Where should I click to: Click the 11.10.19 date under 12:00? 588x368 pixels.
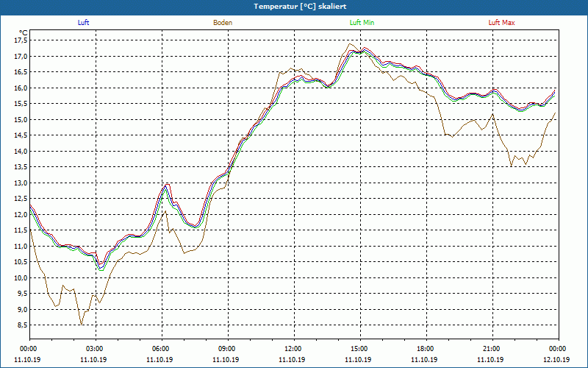pos(292,359)
